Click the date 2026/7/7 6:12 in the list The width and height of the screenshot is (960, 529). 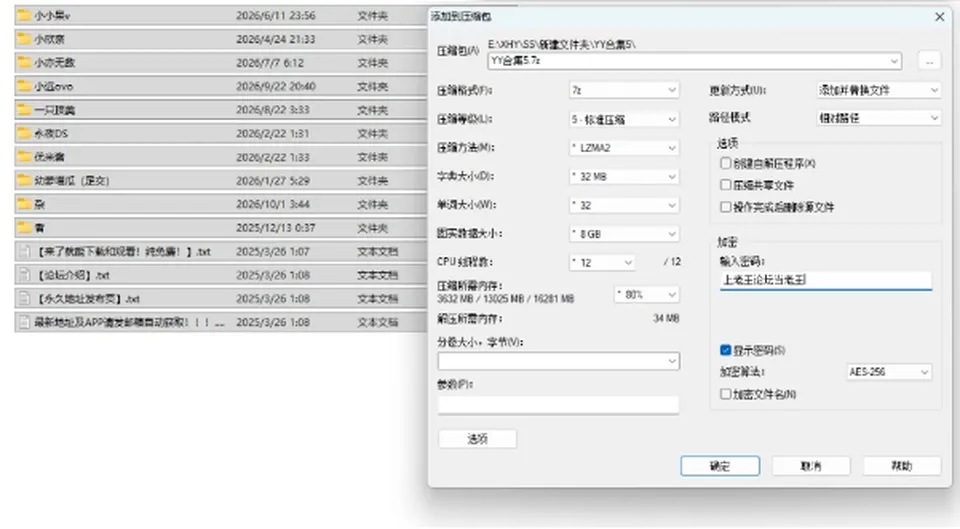coord(270,63)
